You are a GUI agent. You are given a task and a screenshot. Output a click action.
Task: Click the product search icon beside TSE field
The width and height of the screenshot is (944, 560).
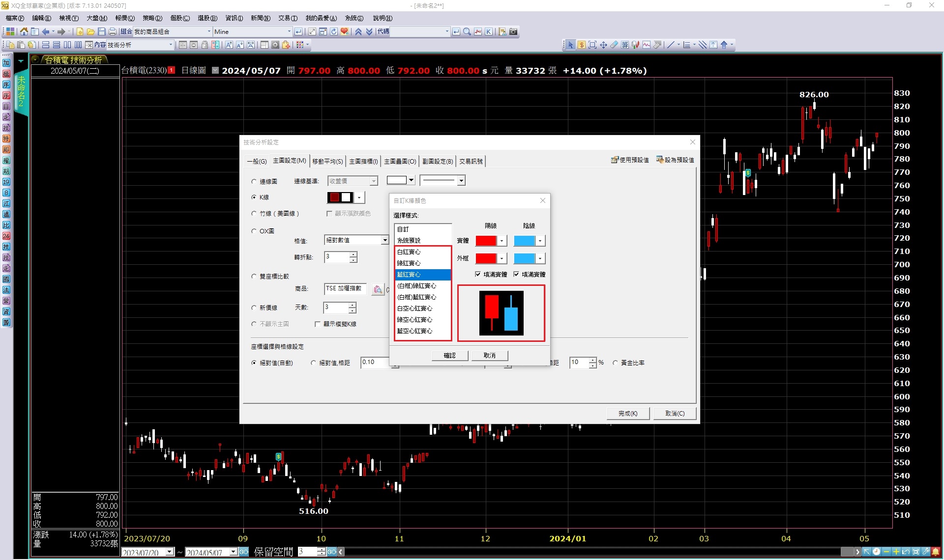tap(377, 289)
